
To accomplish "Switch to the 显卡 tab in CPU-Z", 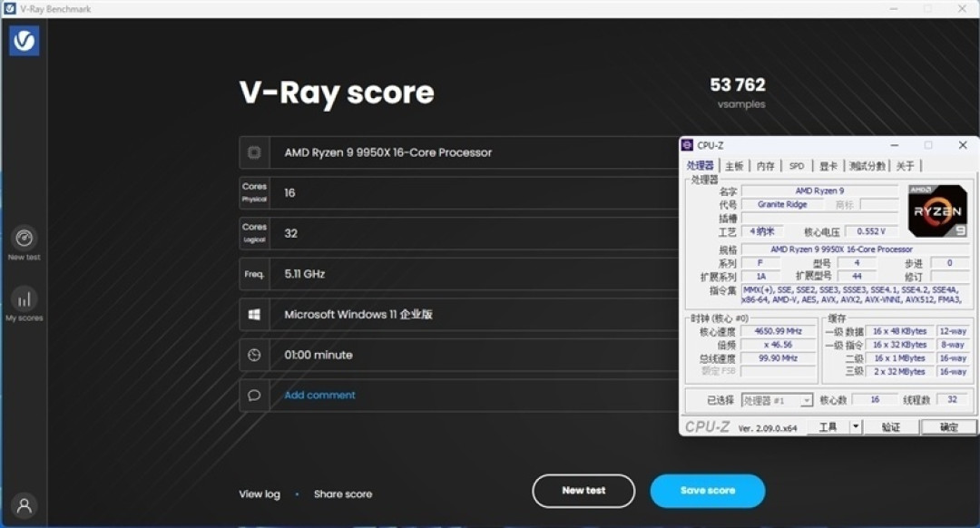I will click(828, 166).
